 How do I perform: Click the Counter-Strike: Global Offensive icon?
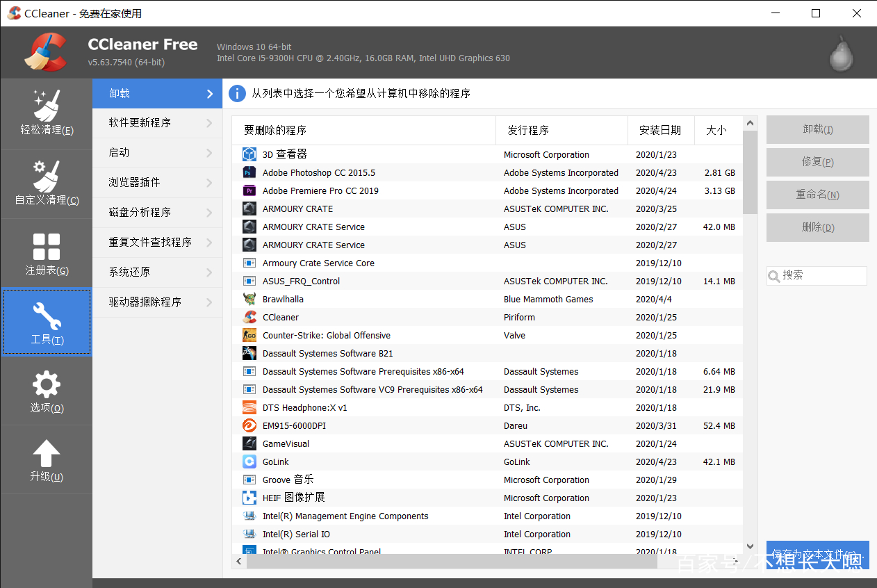click(x=249, y=335)
